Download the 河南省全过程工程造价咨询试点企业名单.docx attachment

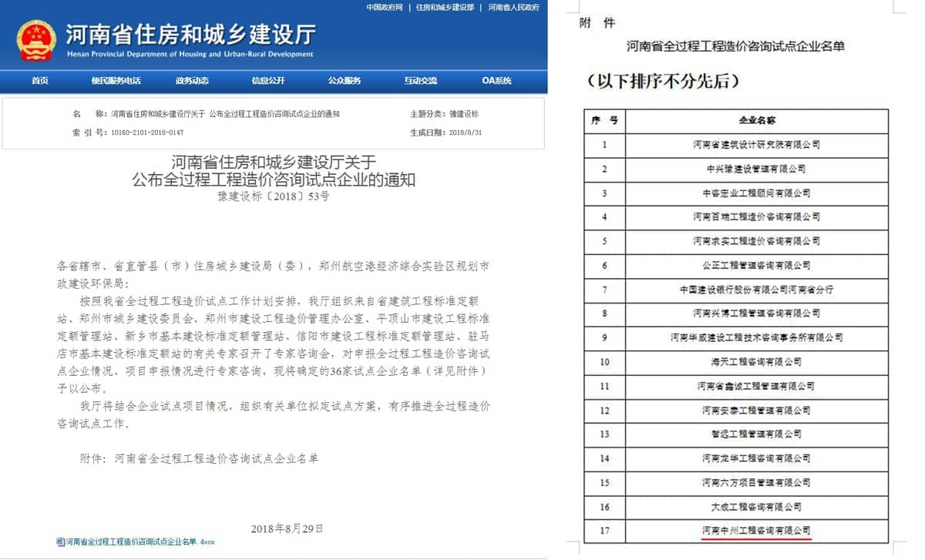click(140, 542)
